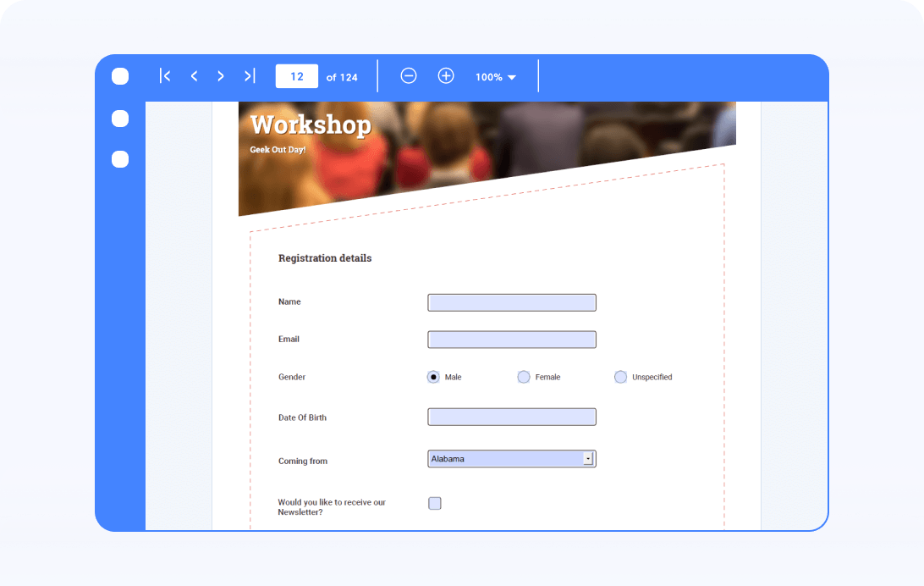
Task: Click the Date Of Birth field
Action: (511, 416)
